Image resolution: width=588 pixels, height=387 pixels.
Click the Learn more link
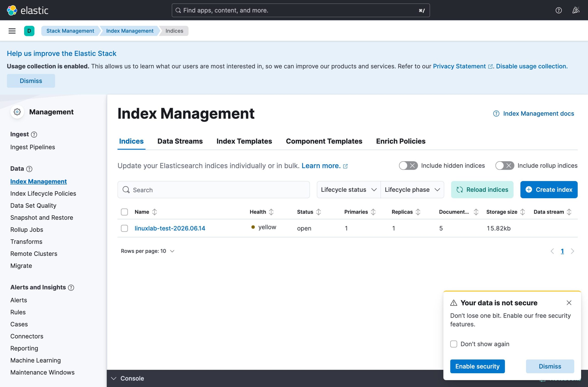324,166
